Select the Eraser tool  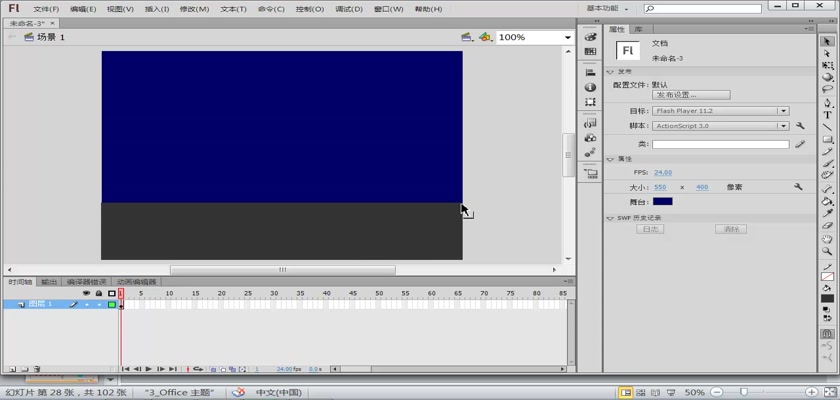(827, 225)
